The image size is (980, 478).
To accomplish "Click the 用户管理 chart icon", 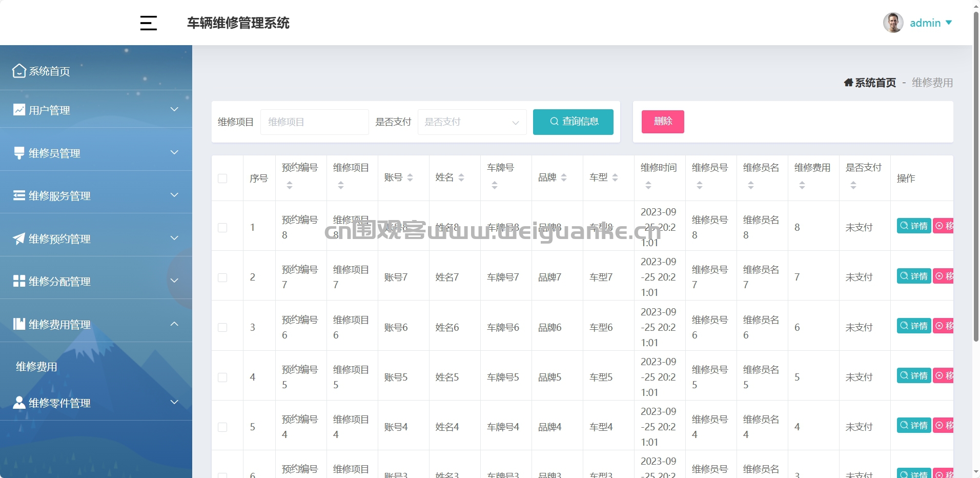I will 19,110.
